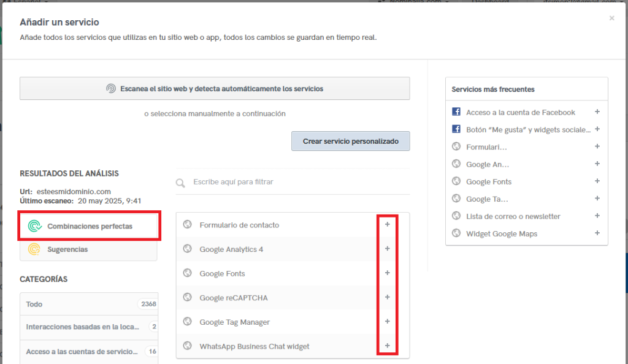
Task: Click Facebook logo next to Botón Me gusta
Action: click(x=456, y=129)
